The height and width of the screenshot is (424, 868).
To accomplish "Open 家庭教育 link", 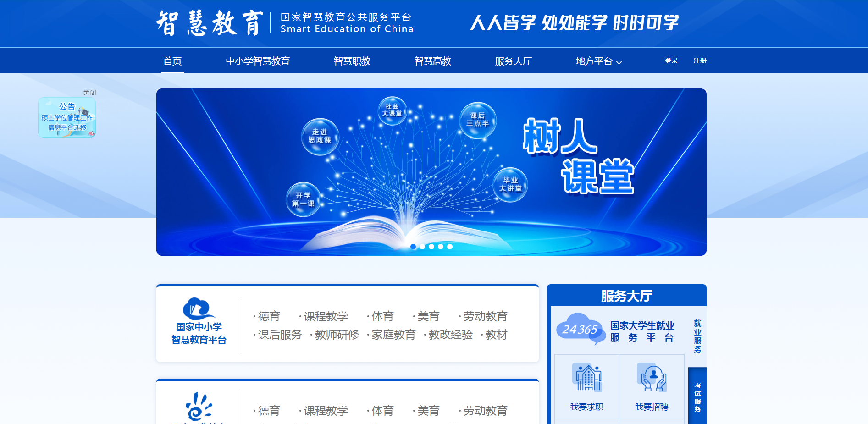I will pos(393,335).
